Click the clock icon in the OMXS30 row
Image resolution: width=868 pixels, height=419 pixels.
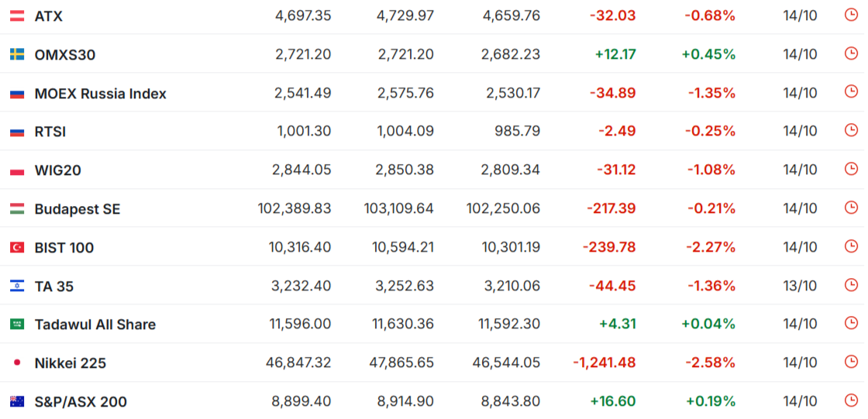point(851,53)
